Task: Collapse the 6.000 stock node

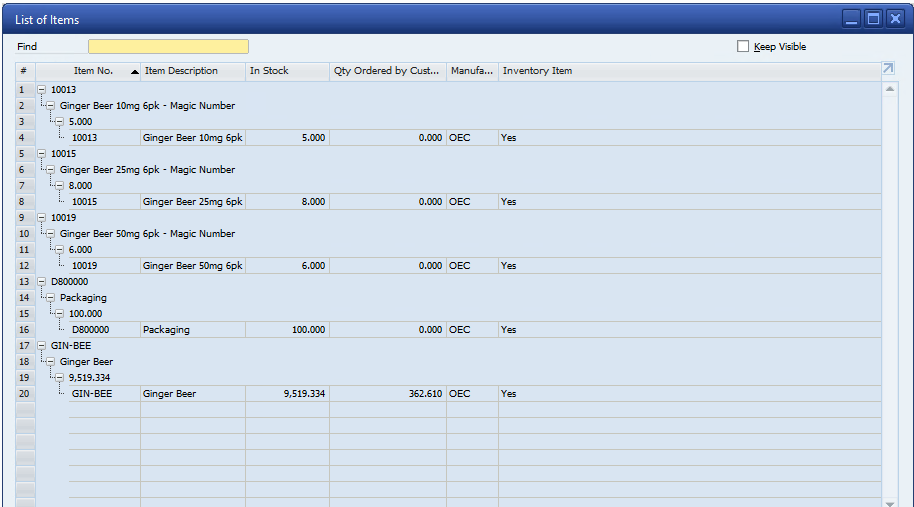Action: point(59,250)
